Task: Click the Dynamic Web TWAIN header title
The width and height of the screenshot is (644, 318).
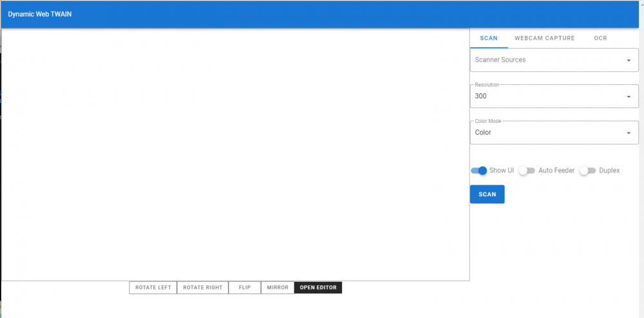Action: click(40, 14)
